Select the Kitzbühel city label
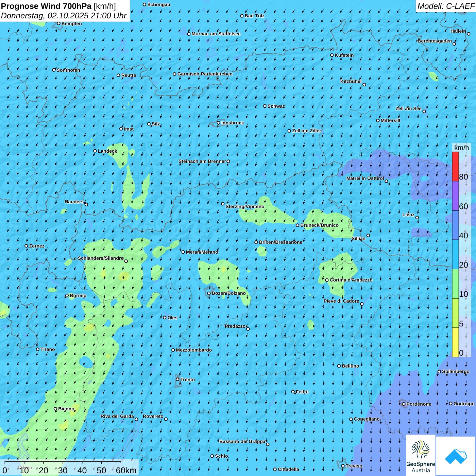The height and width of the screenshot is (476, 476). coord(351,81)
